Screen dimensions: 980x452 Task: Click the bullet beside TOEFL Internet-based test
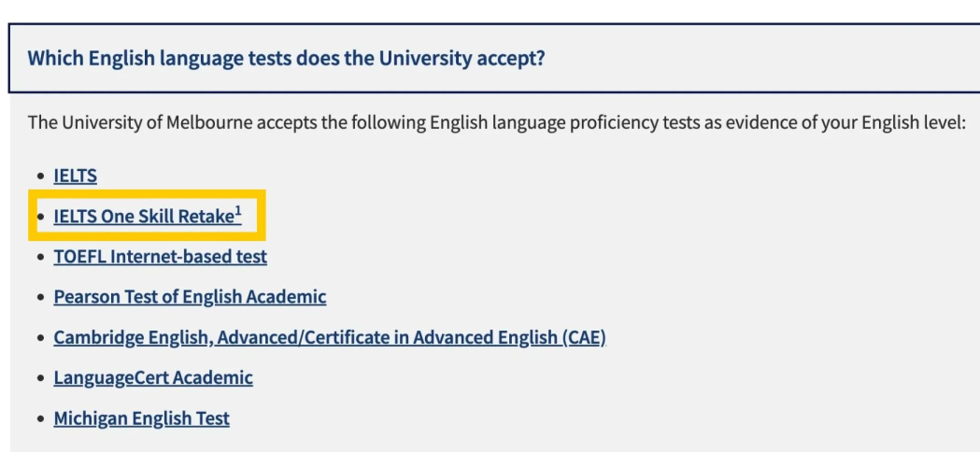39,258
